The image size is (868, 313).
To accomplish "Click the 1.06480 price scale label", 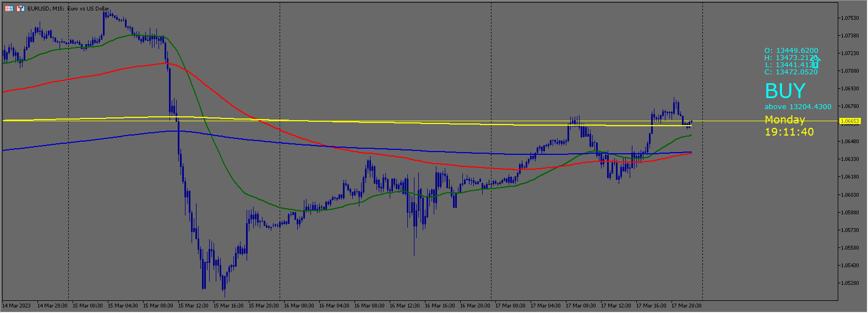I will 850,142.
